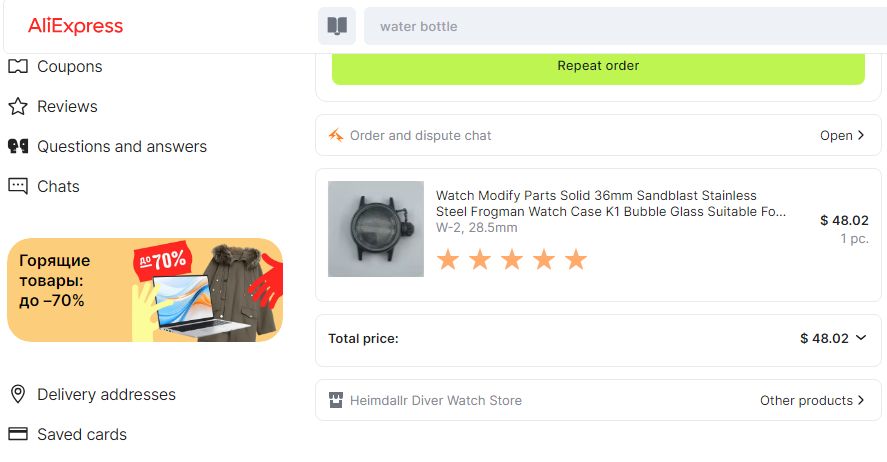Expand the Total price chevron
Viewport: 887px width, 462px height.
coord(861,338)
